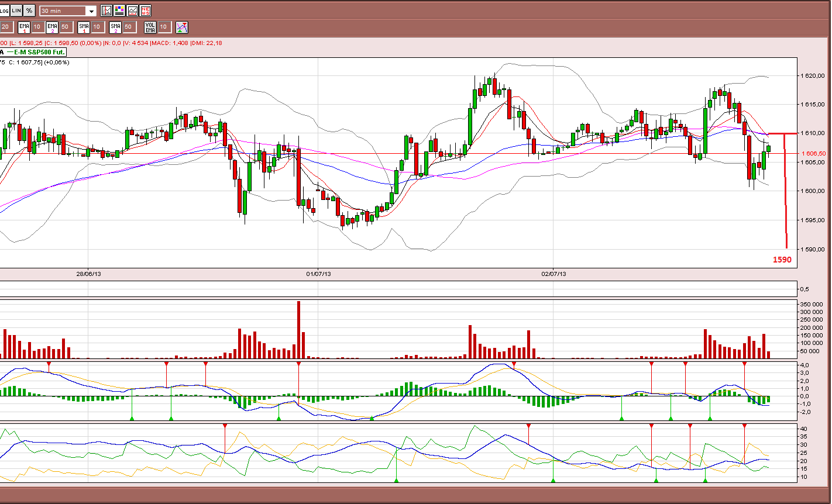832x504 pixels.
Task: Toggle the SMA 2 moving average
Action: click(115, 27)
